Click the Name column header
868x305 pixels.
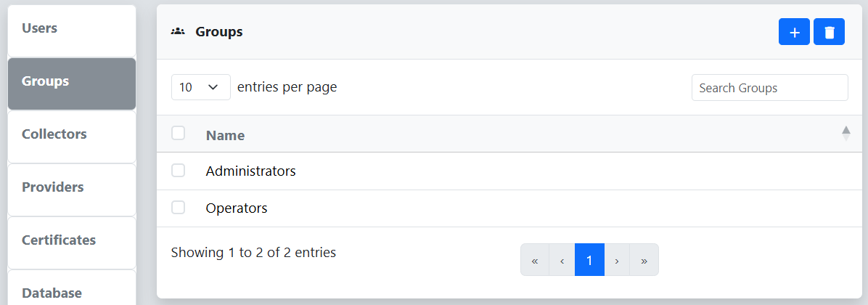(x=225, y=135)
